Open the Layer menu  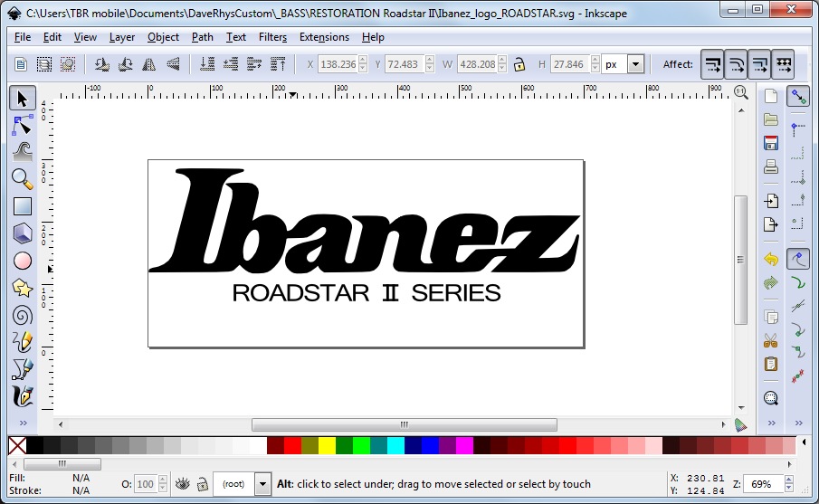[122, 37]
